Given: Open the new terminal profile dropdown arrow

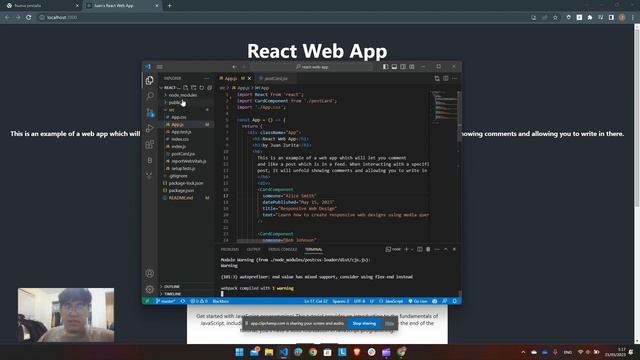Looking at the screenshot, I should click(x=412, y=249).
